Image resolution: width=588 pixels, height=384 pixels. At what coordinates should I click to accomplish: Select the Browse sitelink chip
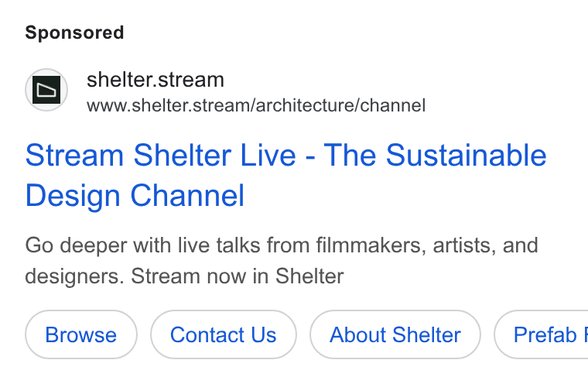[81, 334]
